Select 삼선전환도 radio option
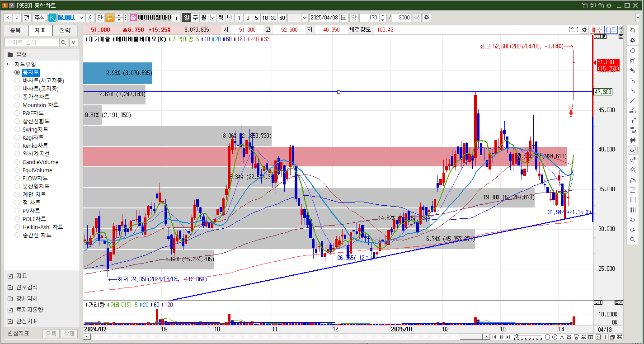This screenshot has width=644, height=344. point(17,121)
